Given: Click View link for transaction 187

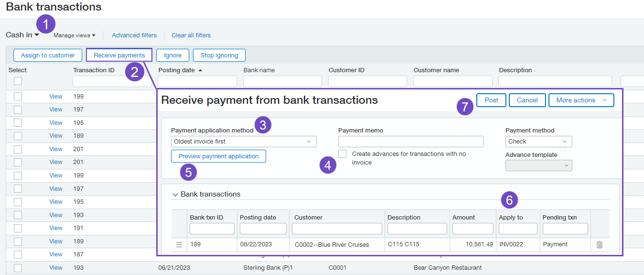Looking at the screenshot, I should tap(56, 254).
